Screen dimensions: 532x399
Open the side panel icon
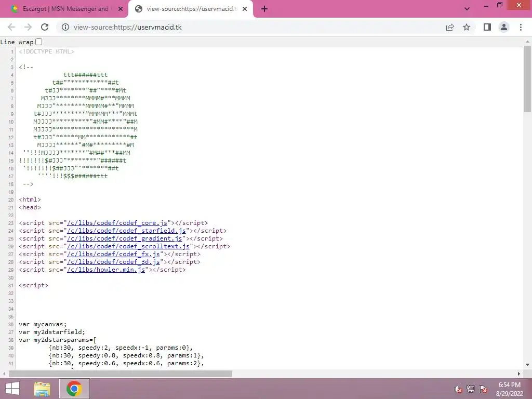(487, 27)
